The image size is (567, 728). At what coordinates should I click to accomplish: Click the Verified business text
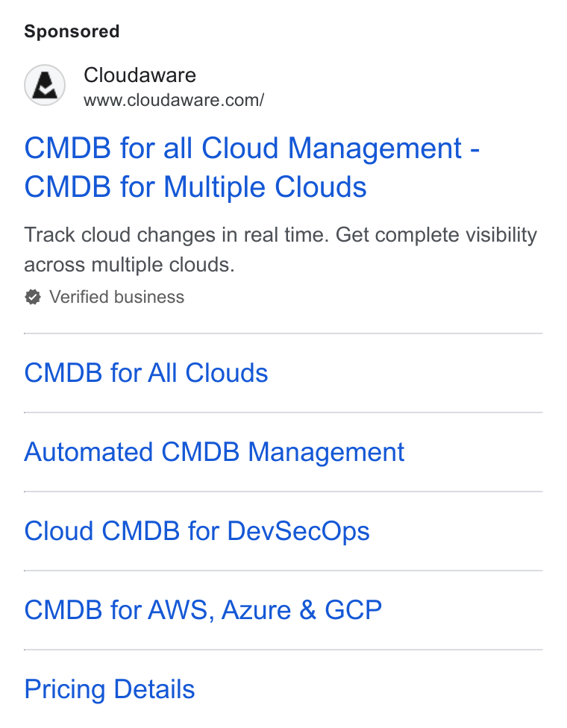[x=117, y=297]
